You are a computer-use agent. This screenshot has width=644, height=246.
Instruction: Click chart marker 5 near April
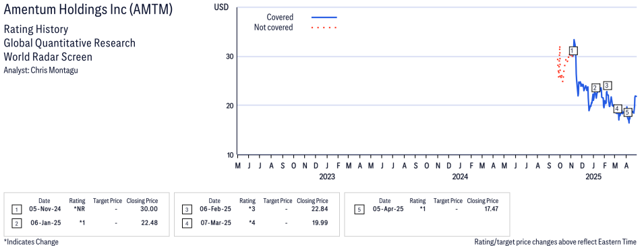coord(627,112)
